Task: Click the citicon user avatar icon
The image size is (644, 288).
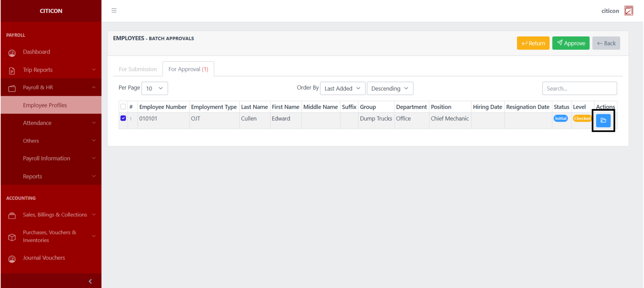Action: (x=628, y=11)
